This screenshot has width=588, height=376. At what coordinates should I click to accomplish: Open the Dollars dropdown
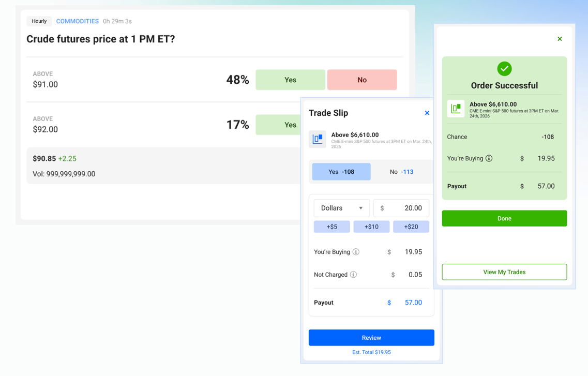tap(342, 208)
